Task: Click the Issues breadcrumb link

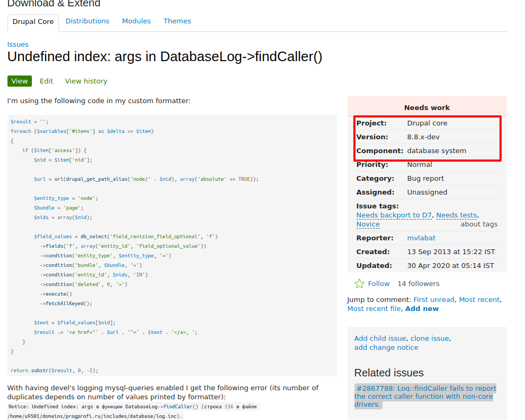Action: click(x=18, y=44)
